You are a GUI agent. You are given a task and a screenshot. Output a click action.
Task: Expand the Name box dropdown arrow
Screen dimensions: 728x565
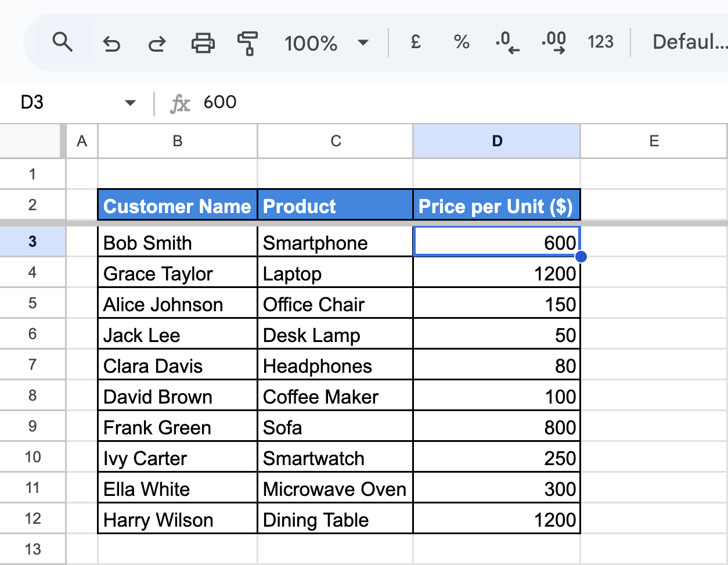coord(130,103)
